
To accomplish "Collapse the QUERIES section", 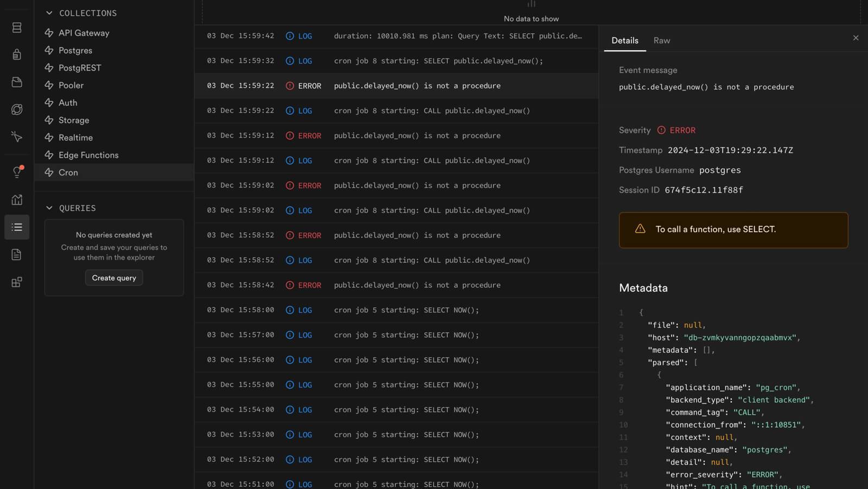I will [x=49, y=208].
